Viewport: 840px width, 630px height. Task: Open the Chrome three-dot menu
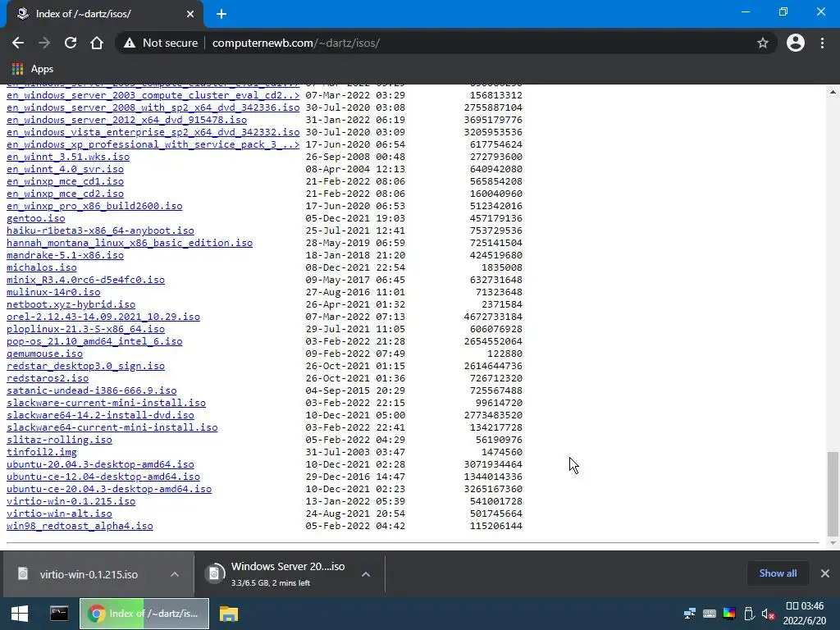[822, 43]
